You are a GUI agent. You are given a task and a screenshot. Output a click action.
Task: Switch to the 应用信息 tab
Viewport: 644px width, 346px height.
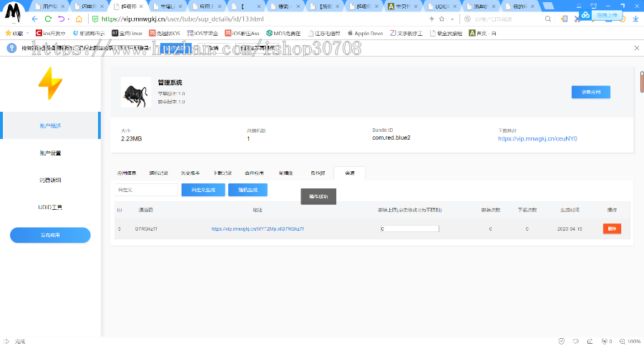coord(127,173)
